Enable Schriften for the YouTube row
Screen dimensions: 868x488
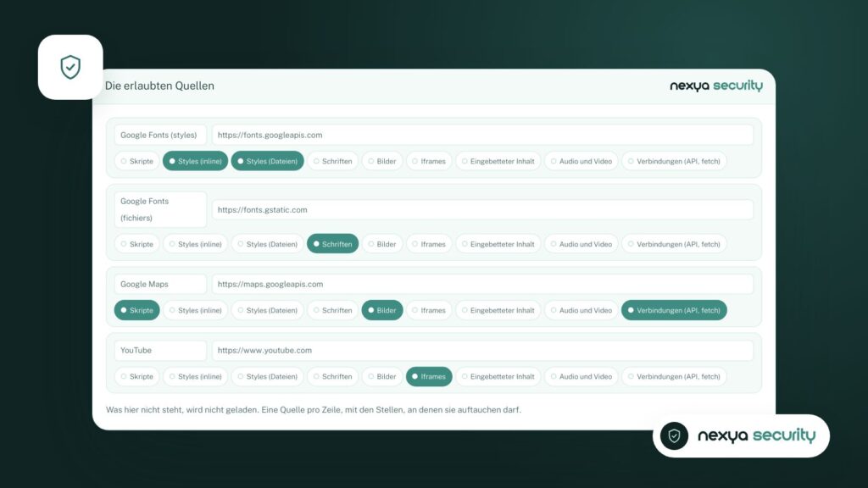coord(332,377)
